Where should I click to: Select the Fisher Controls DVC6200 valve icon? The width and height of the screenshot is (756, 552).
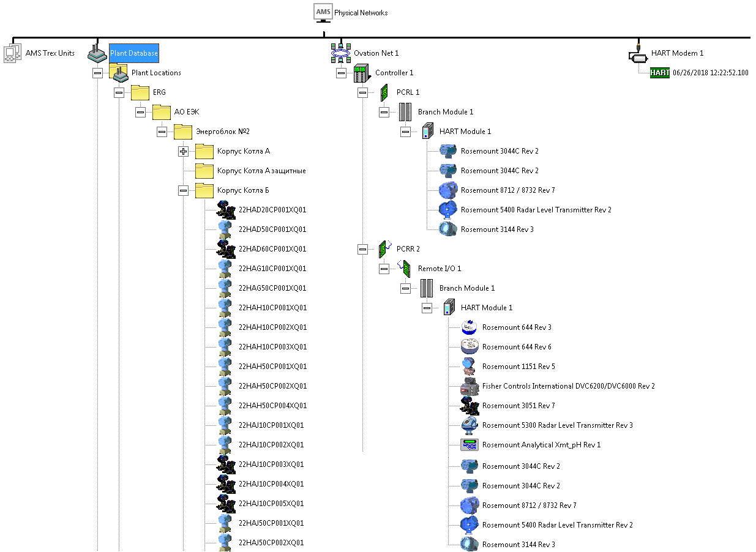click(470, 386)
